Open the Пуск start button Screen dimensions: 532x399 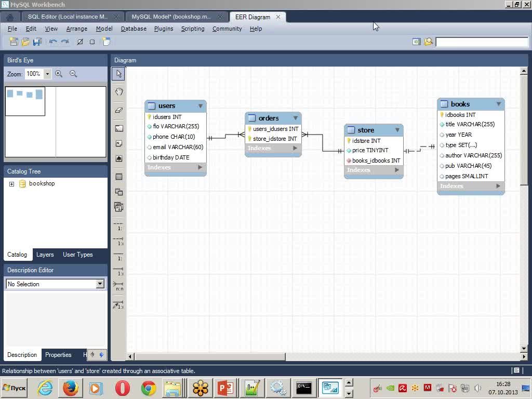(15, 388)
